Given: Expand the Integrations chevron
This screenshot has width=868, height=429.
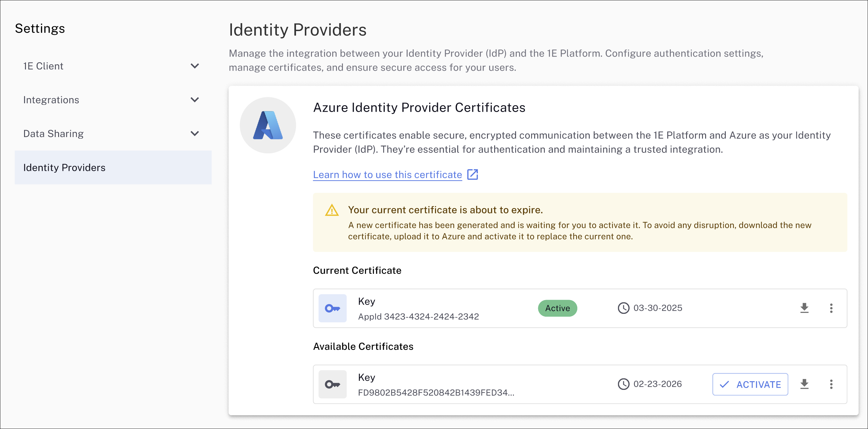Looking at the screenshot, I should [x=194, y=100].
